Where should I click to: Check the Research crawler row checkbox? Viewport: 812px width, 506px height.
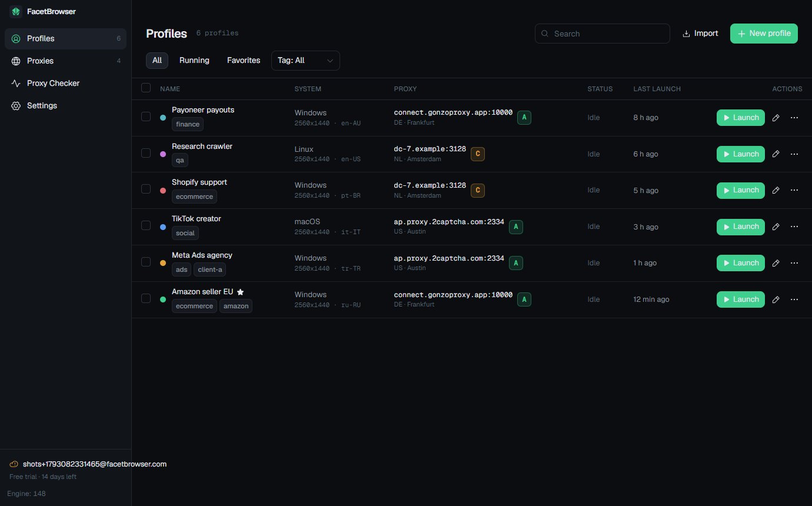(x=146, y=153)
